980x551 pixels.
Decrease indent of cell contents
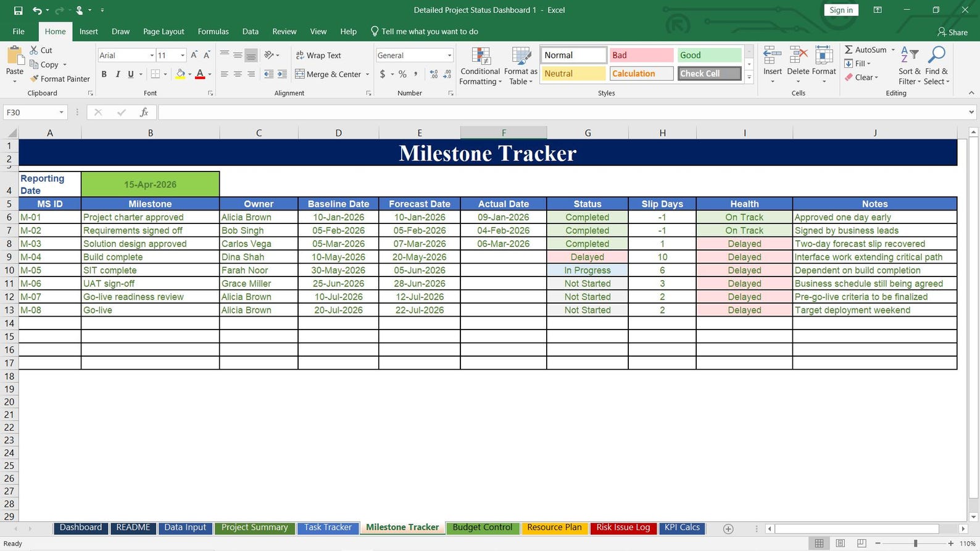pos(269,74)
